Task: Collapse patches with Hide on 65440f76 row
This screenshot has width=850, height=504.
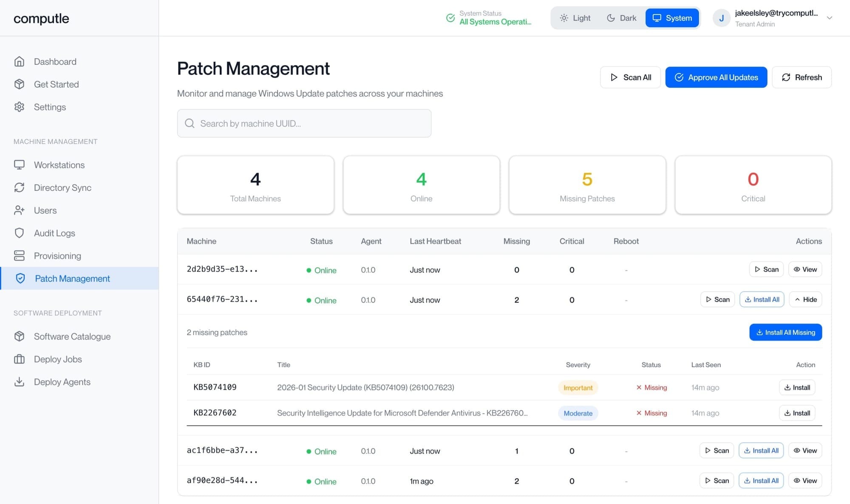Action: (x=805, y=300)
